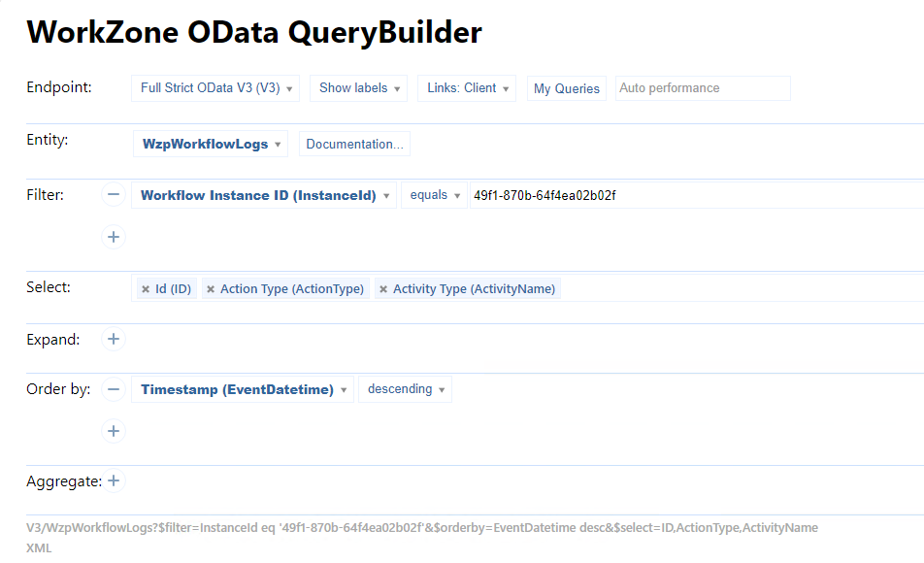The image size is (924, 563).
Task: Remove the Timestamp order-by row
Action: [114, 389]
